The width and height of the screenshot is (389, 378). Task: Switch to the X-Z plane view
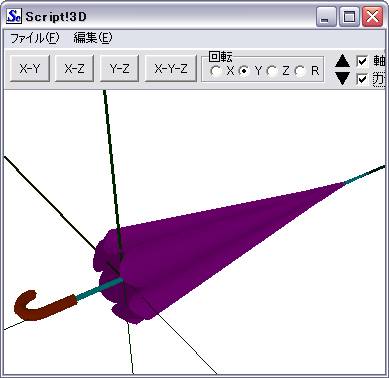(74, 69)
